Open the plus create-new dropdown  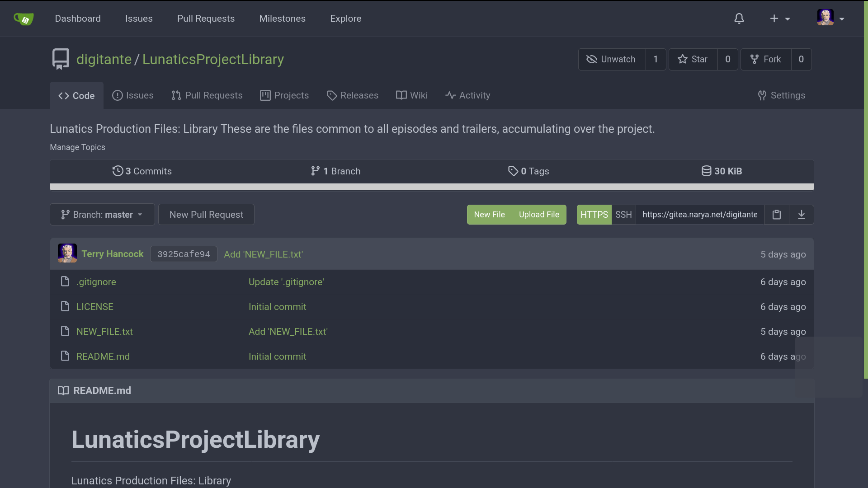coord(780,19)
